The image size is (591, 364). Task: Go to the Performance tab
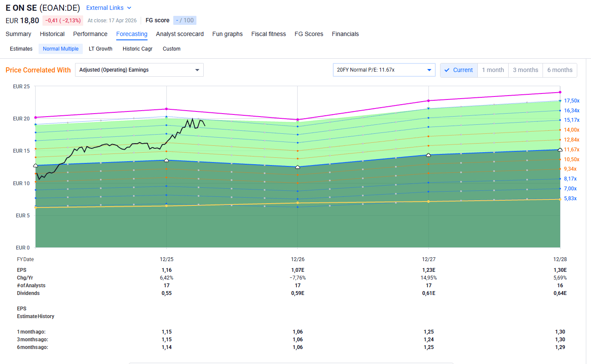pos(90,34)
